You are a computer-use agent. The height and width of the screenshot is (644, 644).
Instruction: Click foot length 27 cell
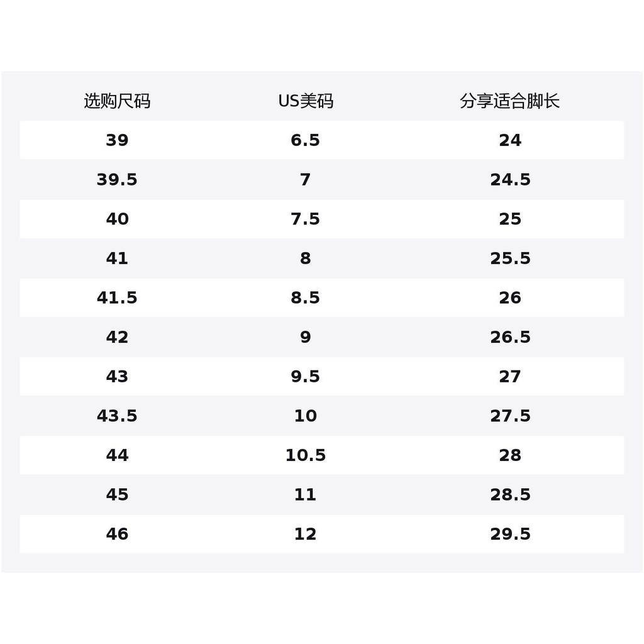pyautogui.click(x=510, y=377)
